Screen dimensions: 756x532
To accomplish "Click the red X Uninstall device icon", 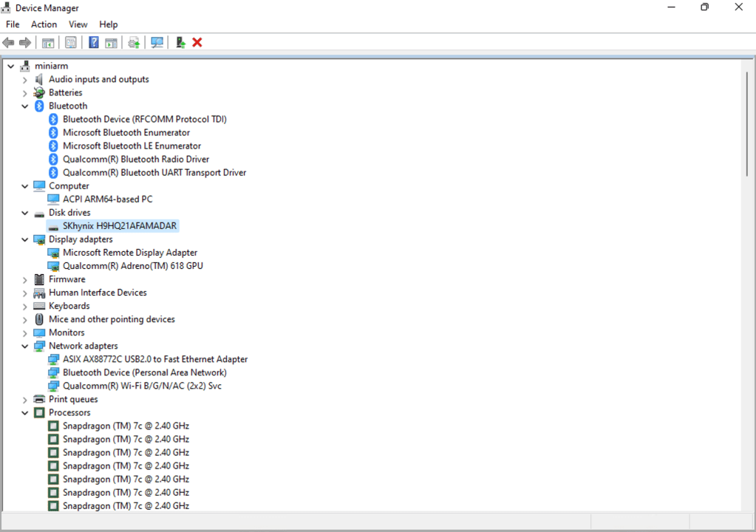I will pyautogui.click(x=197, y=43).
